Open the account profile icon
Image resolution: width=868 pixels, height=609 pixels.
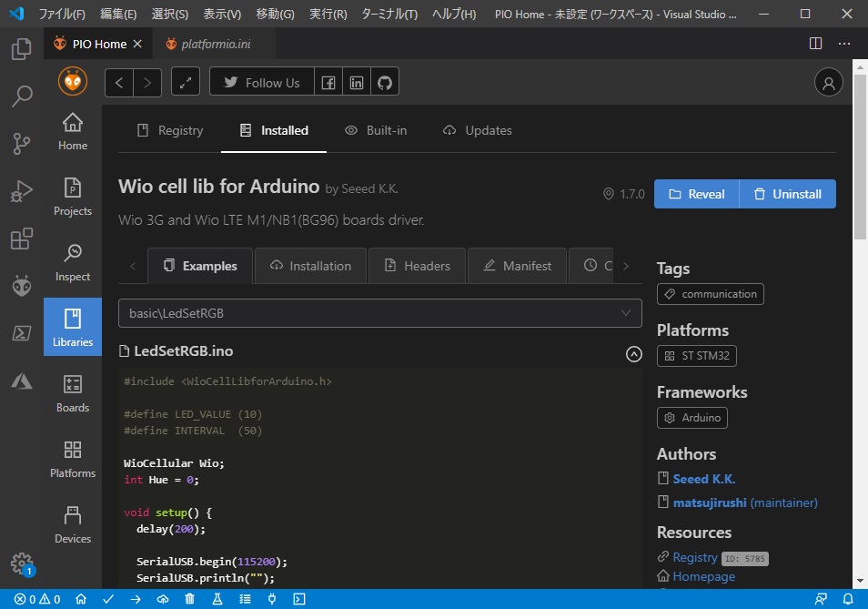tap(828, 83)
